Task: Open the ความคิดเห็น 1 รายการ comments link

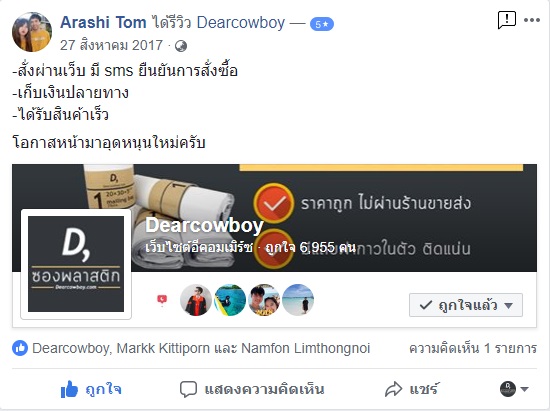Action: coord(473,348)
